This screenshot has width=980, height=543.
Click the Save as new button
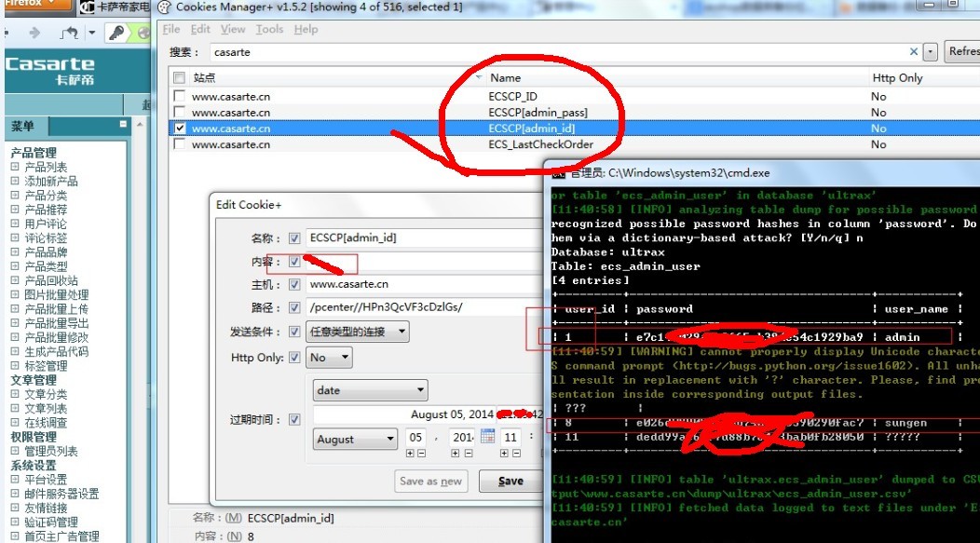(430, 482)
